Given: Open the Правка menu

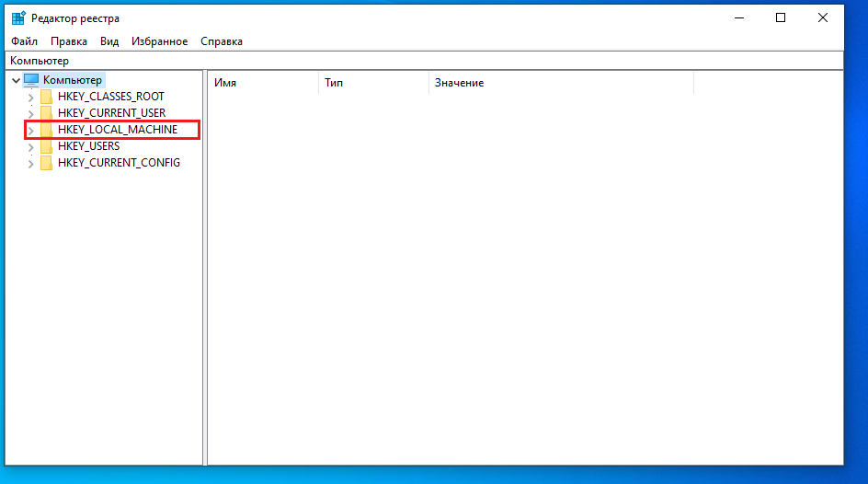Looking at the screenshot, I should tap(69, 41).
